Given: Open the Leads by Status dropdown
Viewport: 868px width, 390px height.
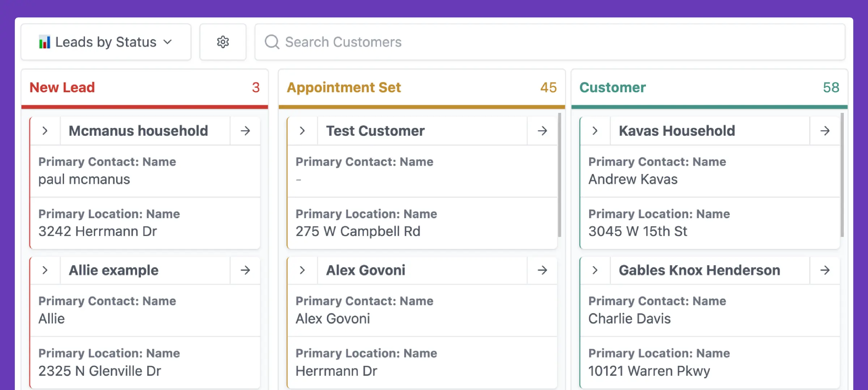Looking at the screenshot, I should point(168,42).
